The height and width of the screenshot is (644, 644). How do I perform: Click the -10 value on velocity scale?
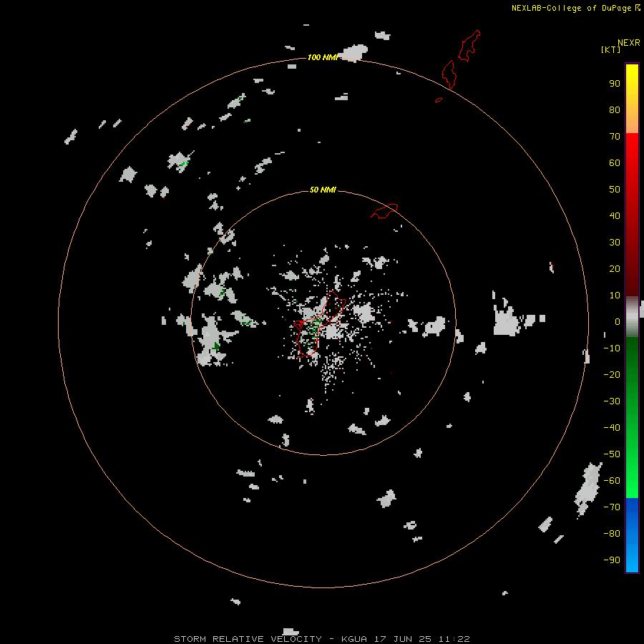tap(612, 348)
